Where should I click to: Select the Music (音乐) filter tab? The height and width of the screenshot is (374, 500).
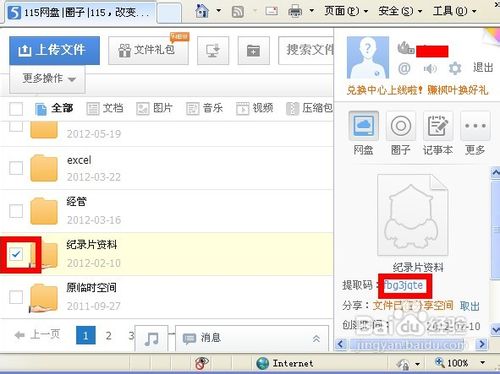pos(204,108)
